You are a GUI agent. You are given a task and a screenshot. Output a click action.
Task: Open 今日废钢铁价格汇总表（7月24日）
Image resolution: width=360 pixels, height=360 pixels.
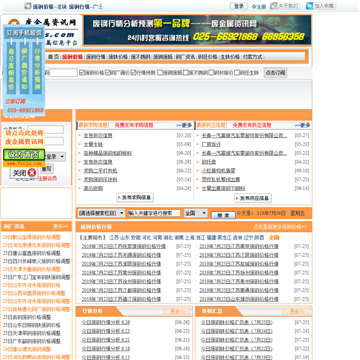pos(236,331)
